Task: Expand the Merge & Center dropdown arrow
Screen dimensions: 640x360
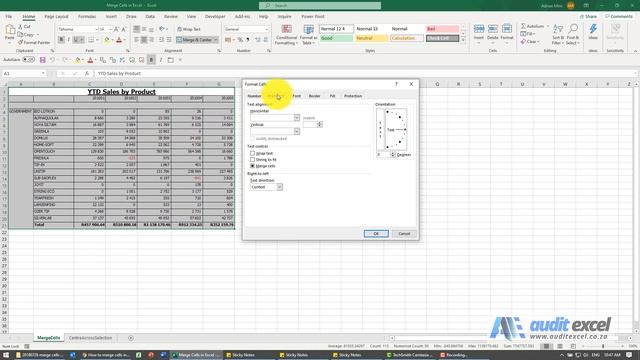Action: 216,40
